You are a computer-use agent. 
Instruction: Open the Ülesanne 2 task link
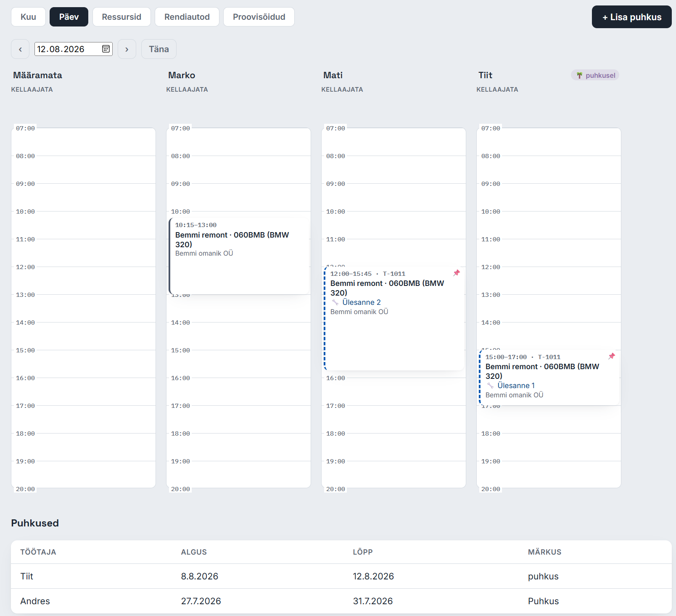tap(362, 302)
